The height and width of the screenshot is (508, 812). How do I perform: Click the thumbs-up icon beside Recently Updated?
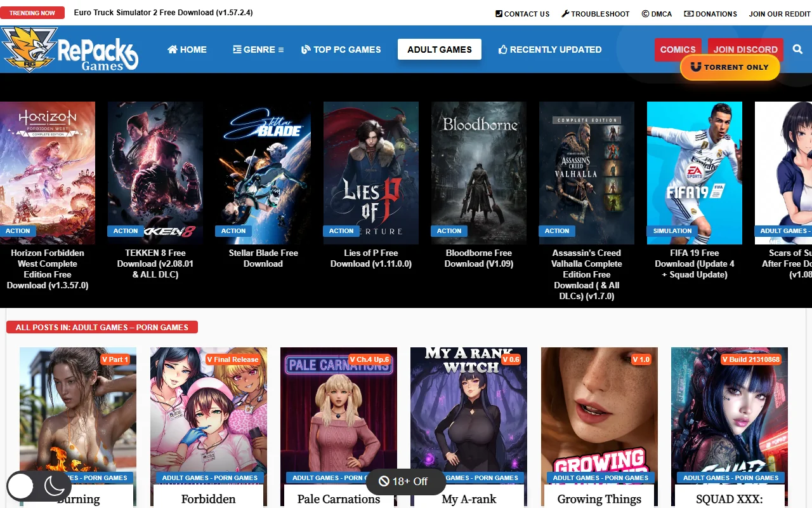click(503, 49)
